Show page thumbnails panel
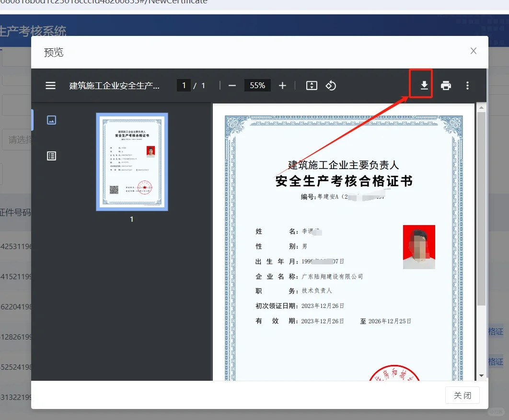509x420 pixels. pyautogui.click(x=52, y=120)
